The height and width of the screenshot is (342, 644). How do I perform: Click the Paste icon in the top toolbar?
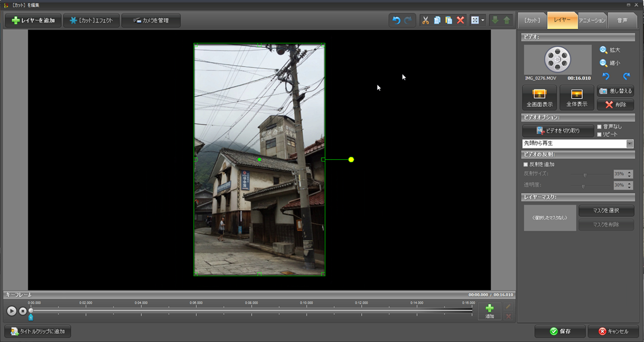(x=449, y=20)
